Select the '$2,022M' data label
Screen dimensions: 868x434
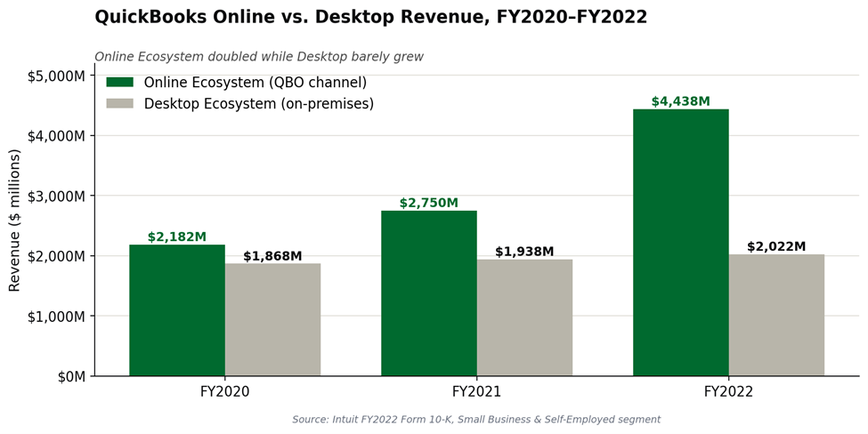tap(776, 246)
